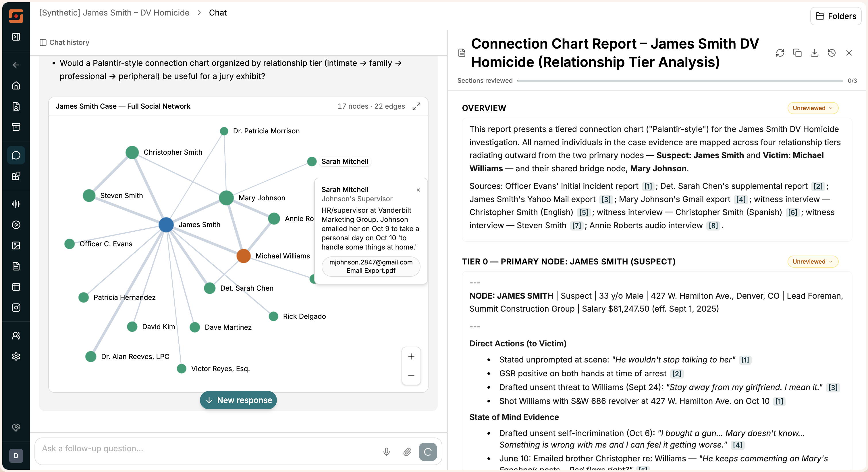Expand the social network graph to fullscreen
The image size is (868, 472).
pyautogui.click(x=416, y=106)
